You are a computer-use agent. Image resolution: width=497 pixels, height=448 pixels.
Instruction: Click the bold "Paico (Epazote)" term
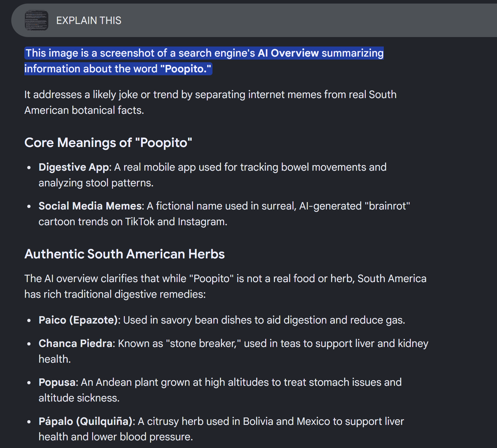[79, 320]
